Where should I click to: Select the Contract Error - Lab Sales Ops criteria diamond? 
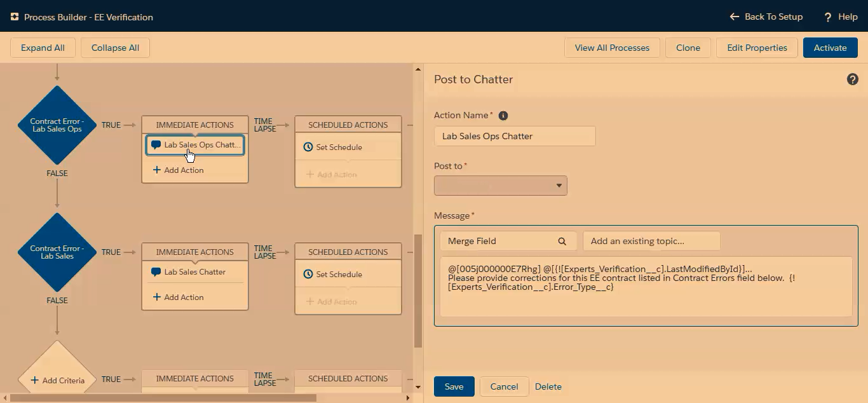pos(57,125)
